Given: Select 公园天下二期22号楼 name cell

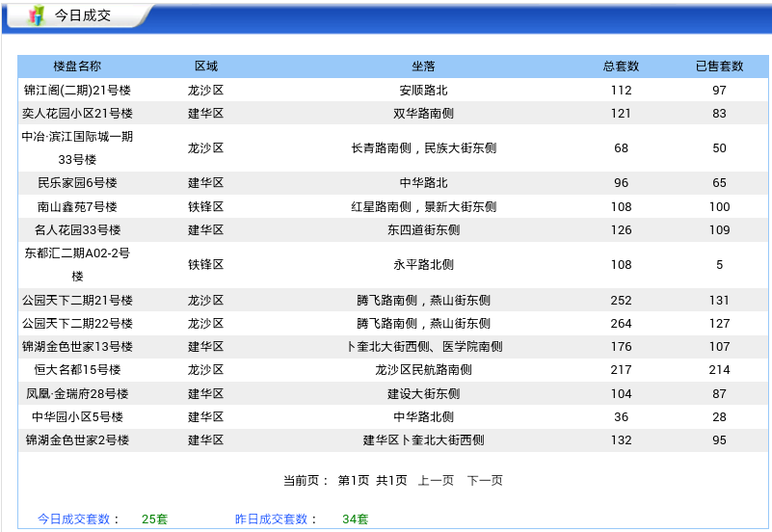Looking at the screenshot, I should coord(77,323).
